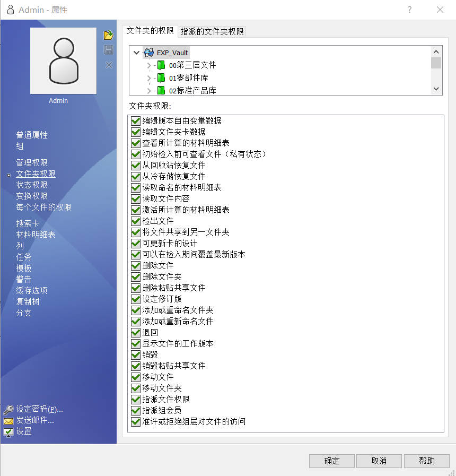
Task: Expand the 02标准产品库 folder
Action: (148, 90)
